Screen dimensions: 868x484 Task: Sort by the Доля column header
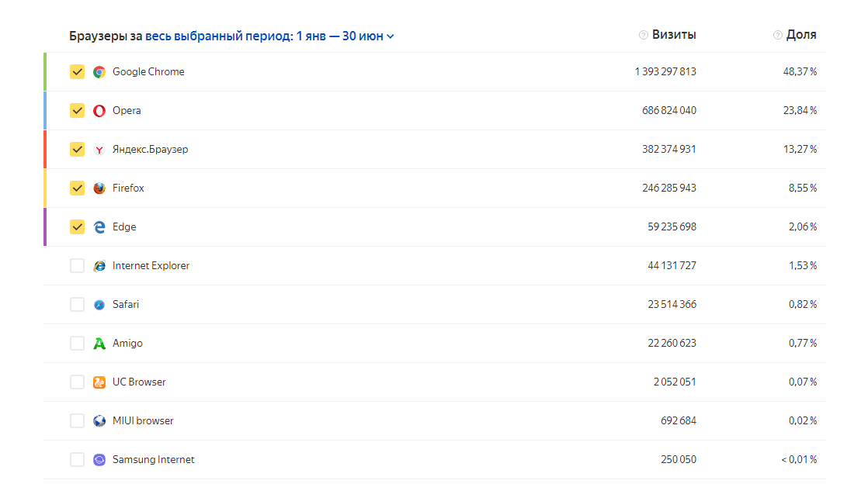point(801,35)
